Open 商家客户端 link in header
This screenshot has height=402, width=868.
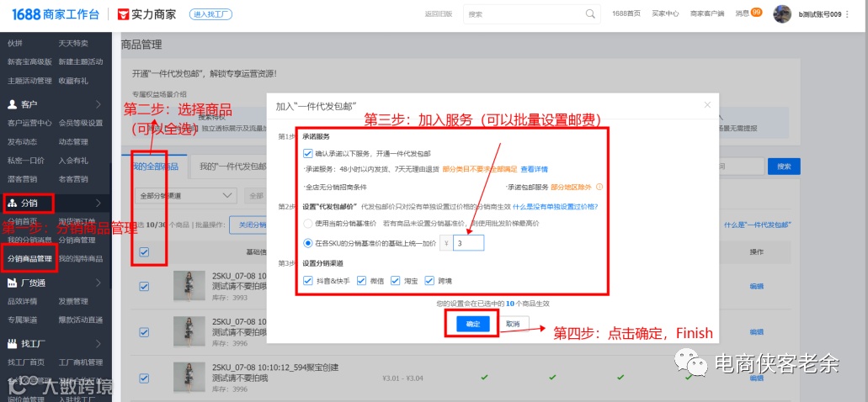[x=707, y=14]
